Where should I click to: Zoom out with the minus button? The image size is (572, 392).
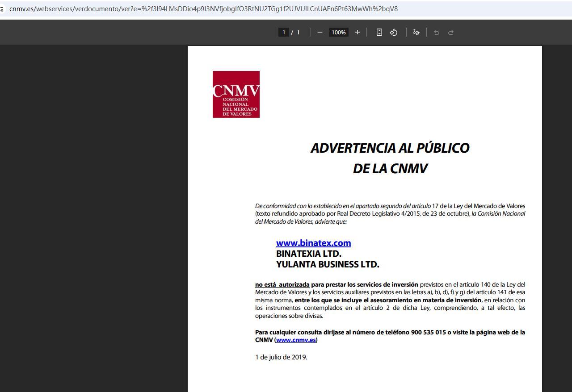coord(320,32)
